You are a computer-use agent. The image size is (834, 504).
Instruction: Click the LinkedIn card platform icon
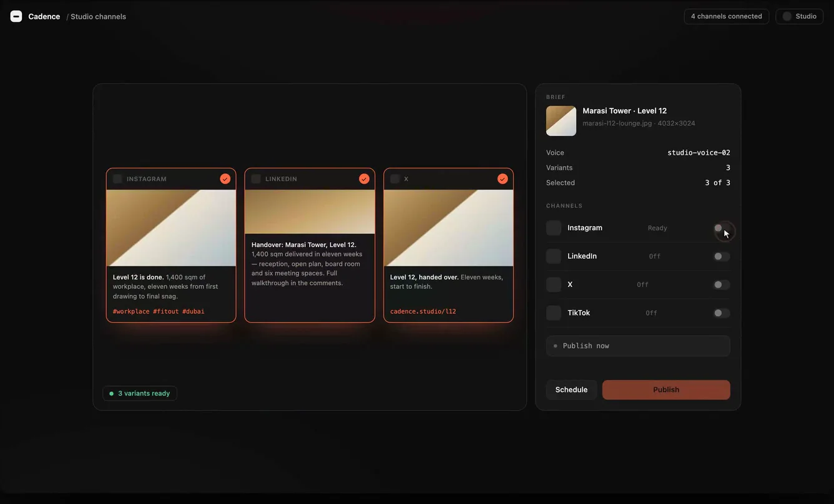pos(256,179)
